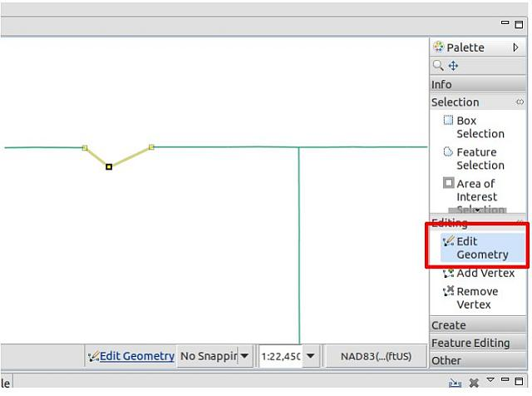Open the No Snapping dropdown
Viewport: 532px width, 396px height.
(244, 356)
